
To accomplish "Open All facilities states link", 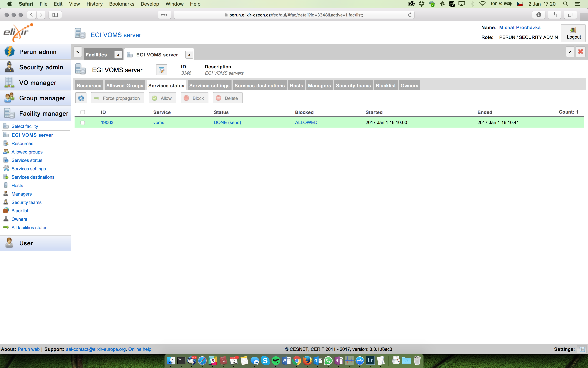I will [x=29, y=228].
